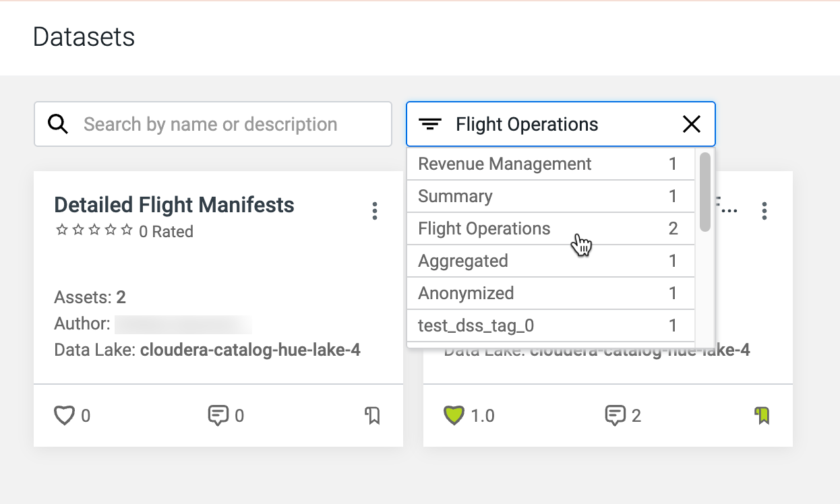This screenshot has width=840, height=504.
Task: Choose the Aggregated tag filter
Action: point(463,261)
